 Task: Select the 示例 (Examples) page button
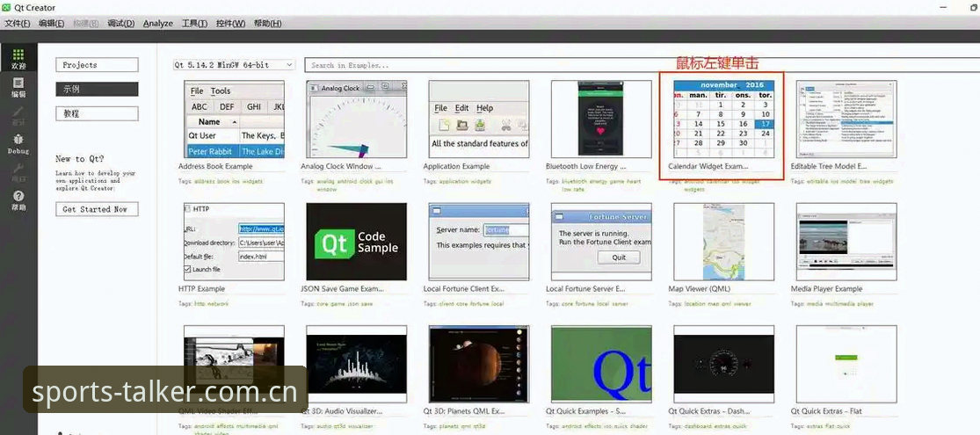coord(97,90)
